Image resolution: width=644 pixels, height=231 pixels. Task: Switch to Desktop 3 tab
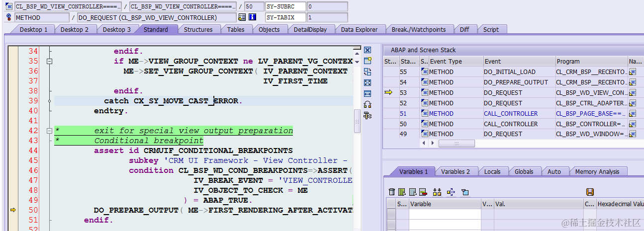tap(117, 29)
